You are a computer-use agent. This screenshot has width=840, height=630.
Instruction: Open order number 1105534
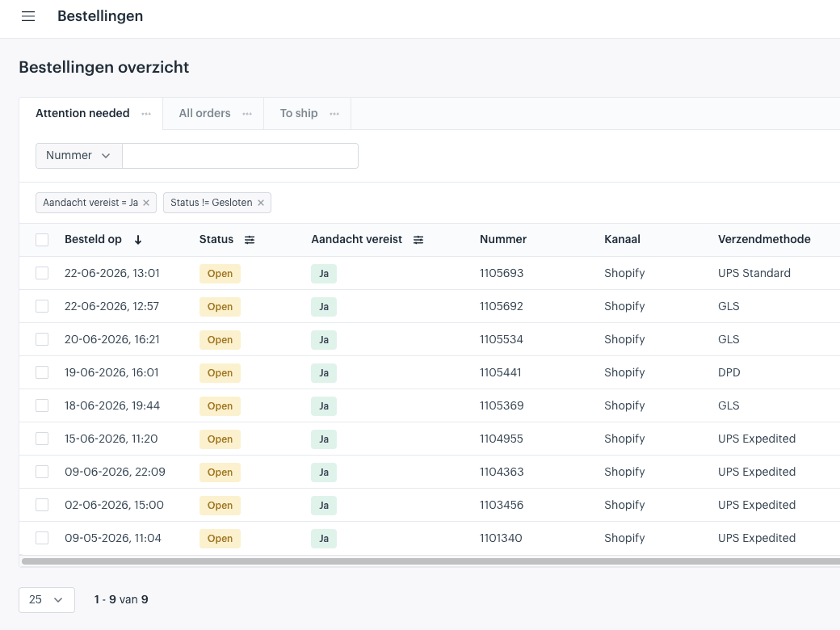click(502, 340)
